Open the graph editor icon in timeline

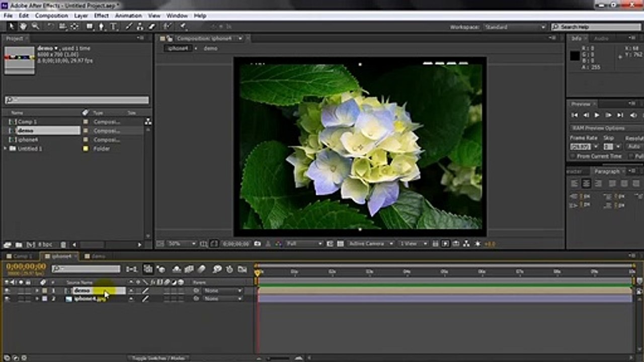pyautogui.click(x=242, y=269)
